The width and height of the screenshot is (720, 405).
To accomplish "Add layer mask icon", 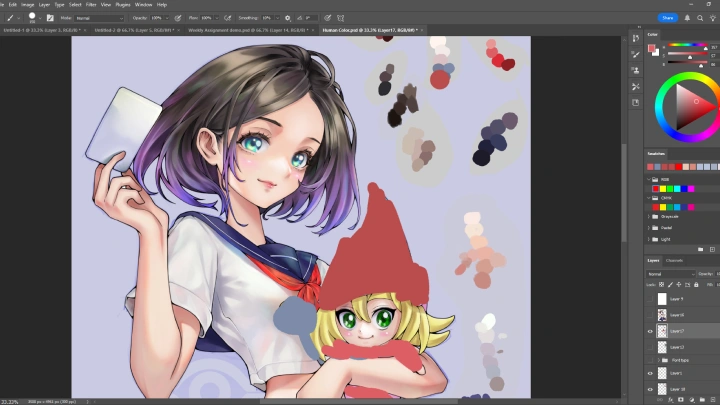I will point(681,400).
